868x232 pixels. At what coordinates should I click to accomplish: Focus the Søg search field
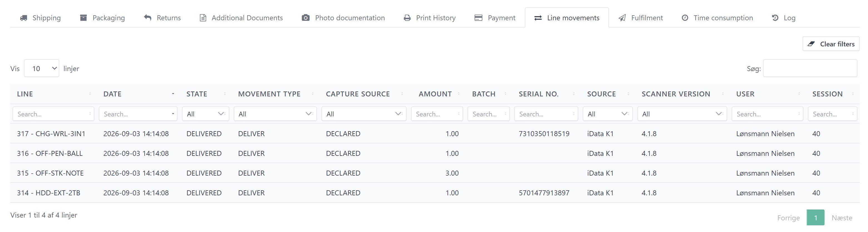pos(810,68)
